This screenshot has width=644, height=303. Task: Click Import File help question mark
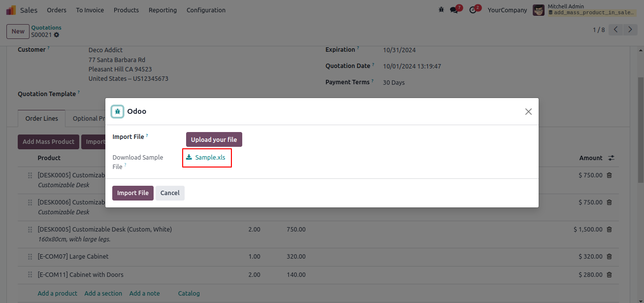[x=147, y=135]
